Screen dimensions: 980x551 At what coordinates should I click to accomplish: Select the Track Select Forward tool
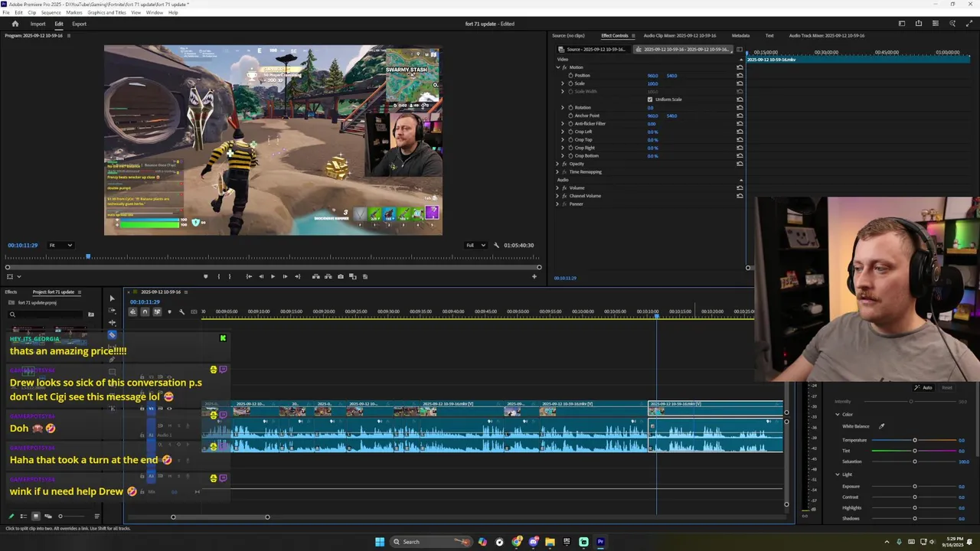point(113,311)
